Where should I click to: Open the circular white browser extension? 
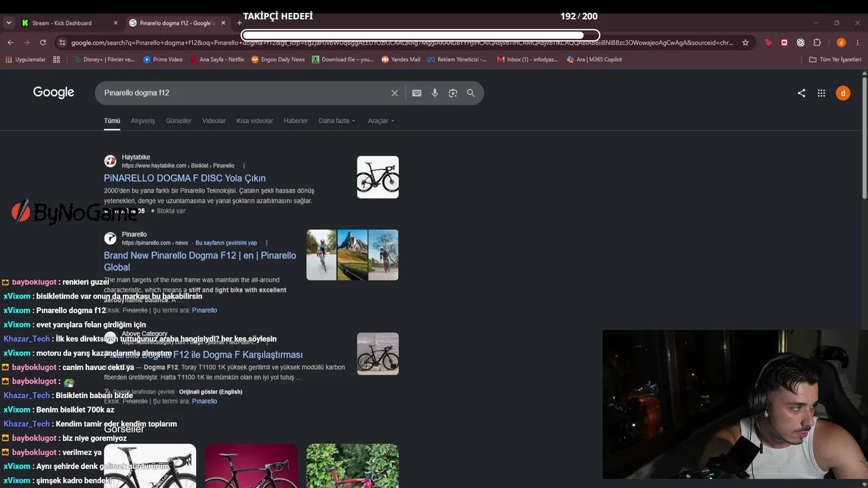click(801, 43)
